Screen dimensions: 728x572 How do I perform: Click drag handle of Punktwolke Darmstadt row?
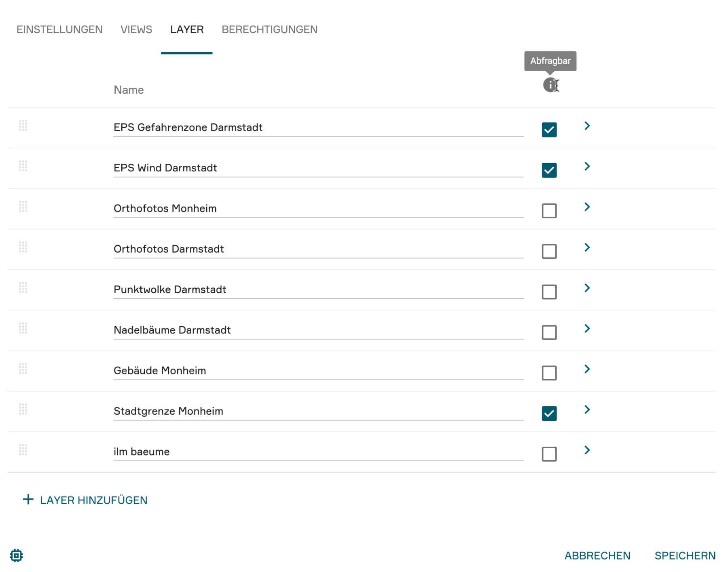tap(23, 288)
